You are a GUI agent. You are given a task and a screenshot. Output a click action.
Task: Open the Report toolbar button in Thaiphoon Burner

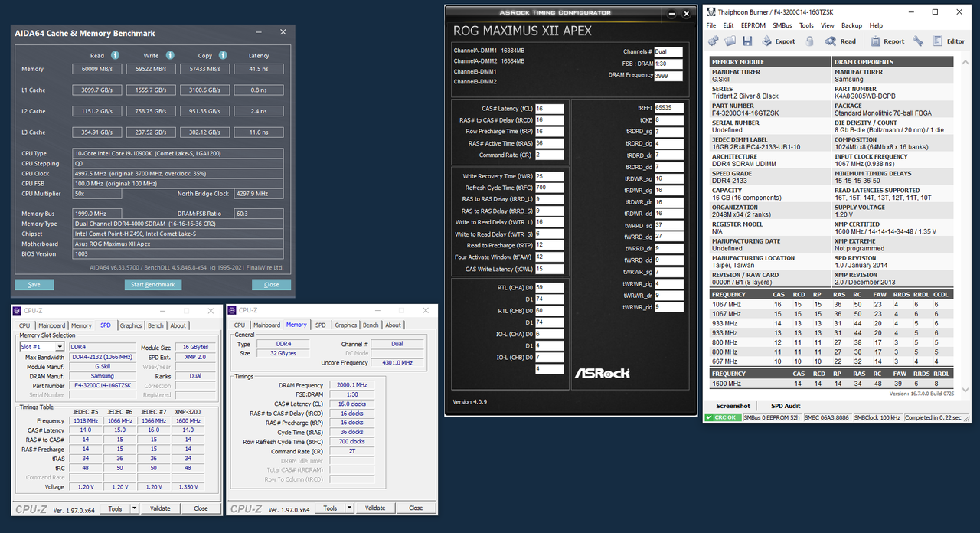point(887,41)
